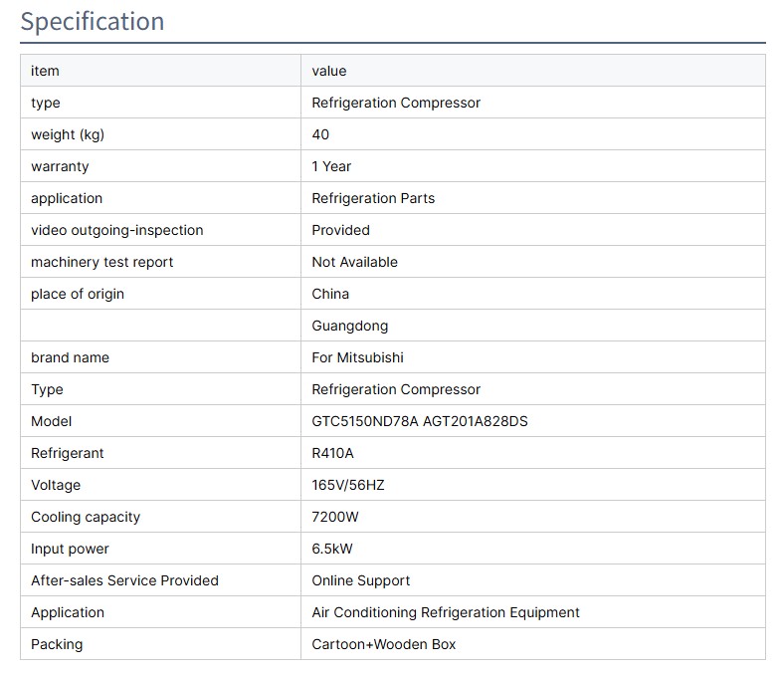Select the 'value' column header cell
Viewport: 784px width, 676px height.
coord(329,71)
